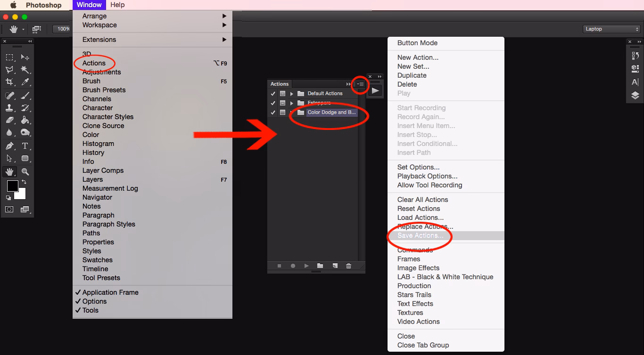Select the Eyedropper tool
This screenshot has height=355, width=644.
click(25, 82)
